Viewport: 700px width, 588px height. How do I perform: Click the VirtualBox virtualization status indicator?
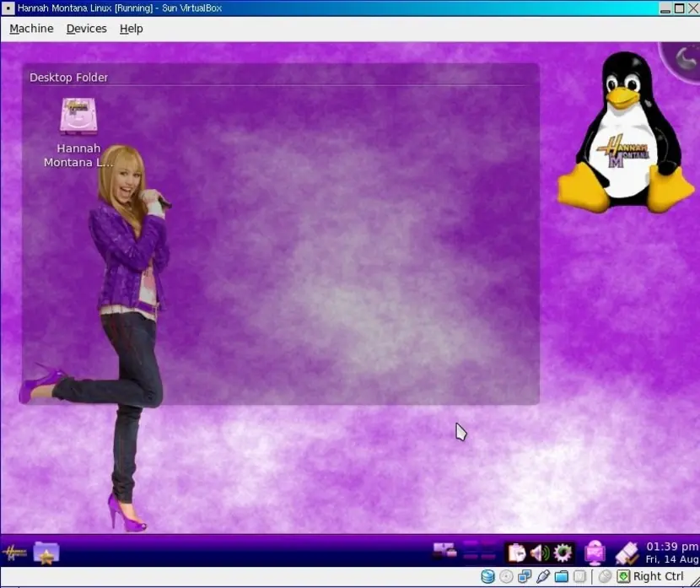[579, 576]
